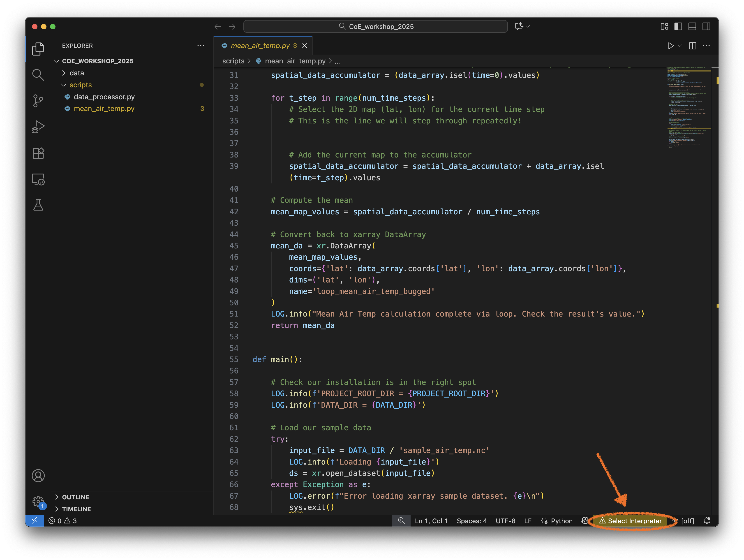The image size is (744, 560).
Task: Toggle the Secondary Side Bar visibility
Action: pos(706,27)
